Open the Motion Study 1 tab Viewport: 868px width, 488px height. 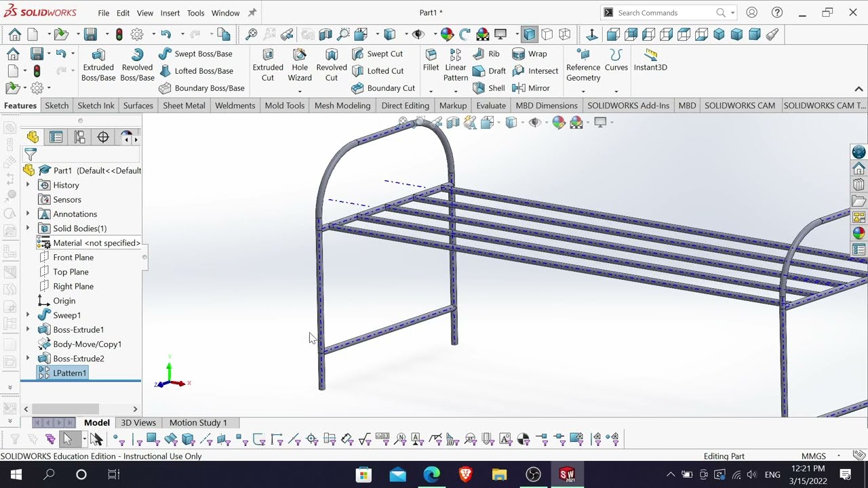(198, 422)
